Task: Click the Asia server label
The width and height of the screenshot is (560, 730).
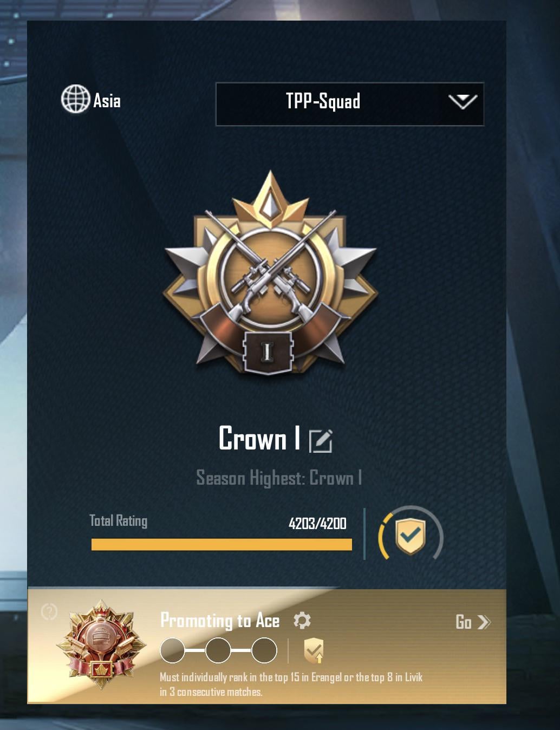Action: pyautogui.click(x=107, y=100)
